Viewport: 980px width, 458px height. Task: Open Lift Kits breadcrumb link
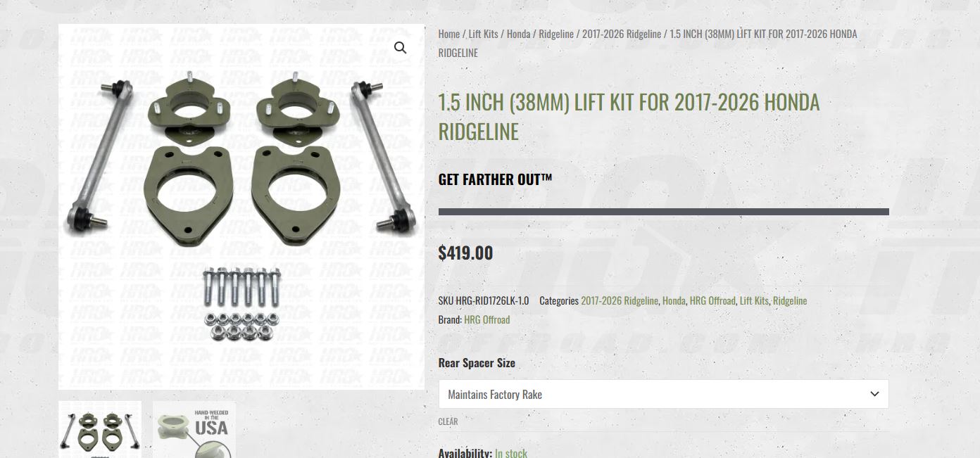click(x=483, y=34)
